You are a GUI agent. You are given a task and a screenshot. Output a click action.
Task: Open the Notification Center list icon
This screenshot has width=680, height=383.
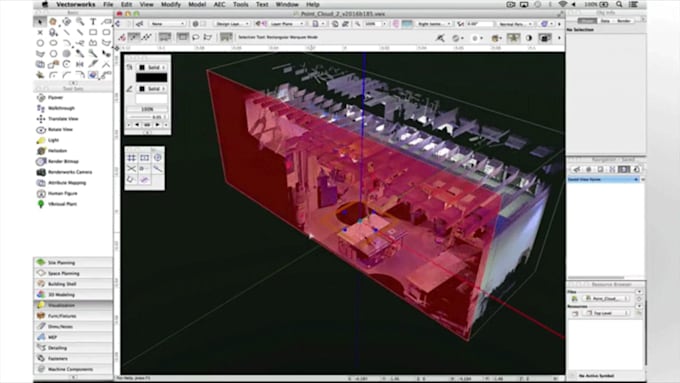tap(634, 4)
